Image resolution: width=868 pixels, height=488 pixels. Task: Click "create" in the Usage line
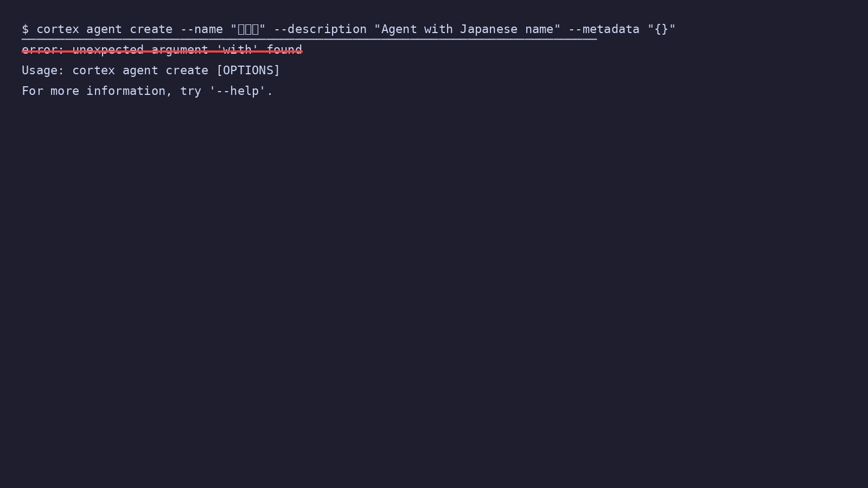point(187,70)
